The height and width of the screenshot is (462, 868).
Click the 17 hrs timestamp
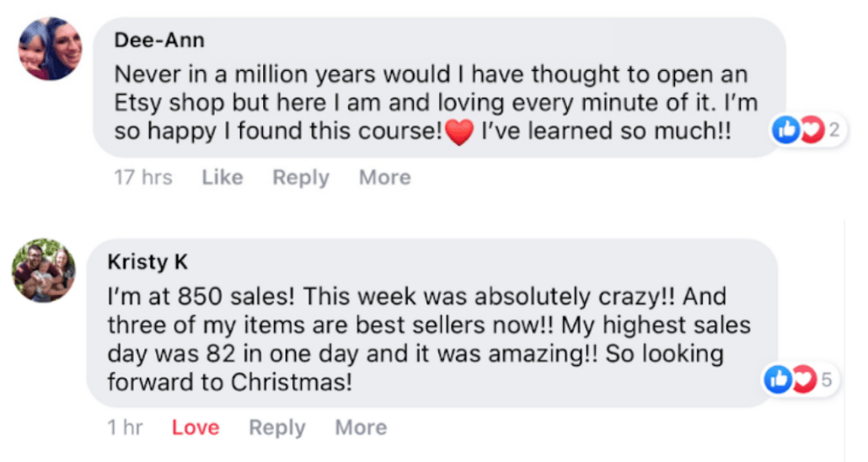pos(143,178)
